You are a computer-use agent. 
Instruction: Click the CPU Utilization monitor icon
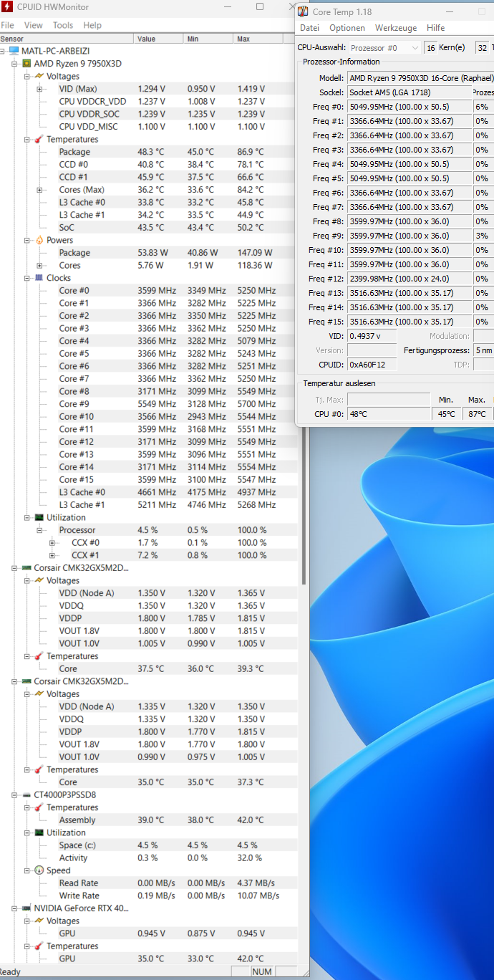(x=39, y=517)
